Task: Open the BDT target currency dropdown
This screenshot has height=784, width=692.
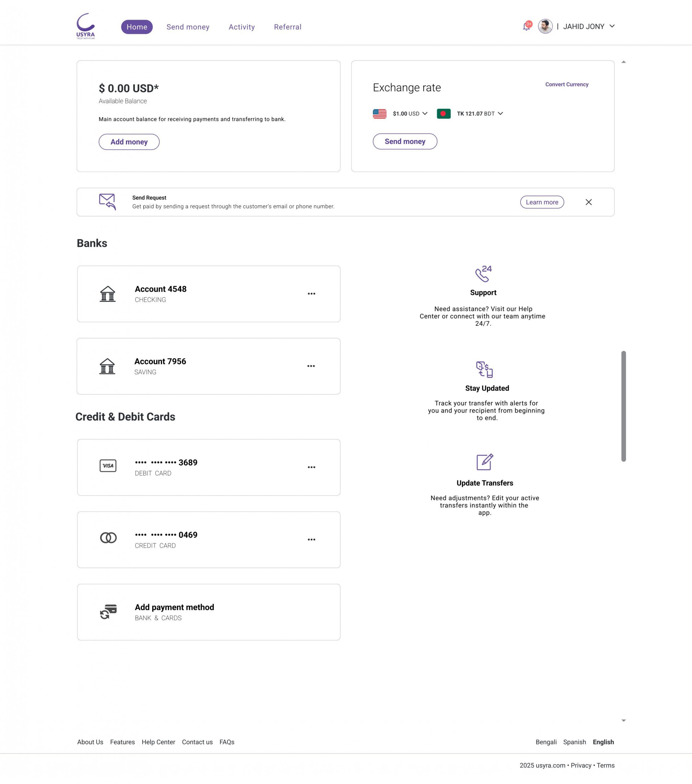Action: click(x=500, y=114)
